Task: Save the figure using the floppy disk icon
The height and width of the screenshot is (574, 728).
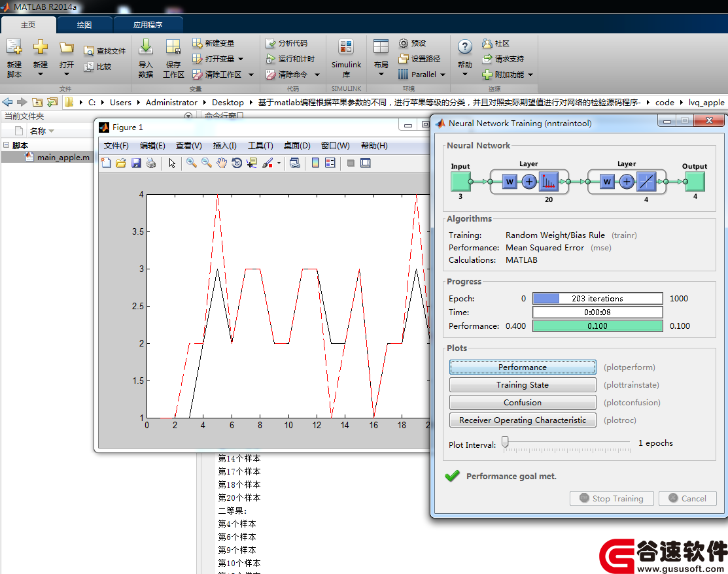Action: tap(136, 163)
